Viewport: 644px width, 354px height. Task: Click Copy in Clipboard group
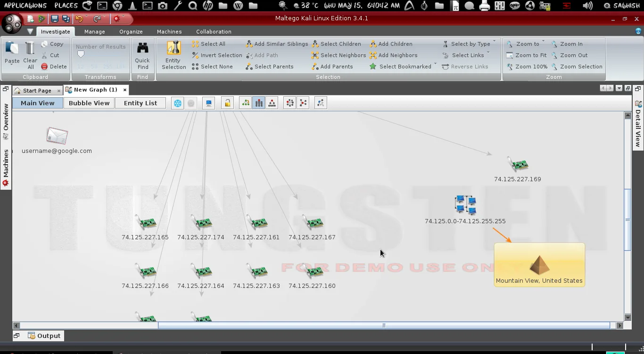(52, 44)
